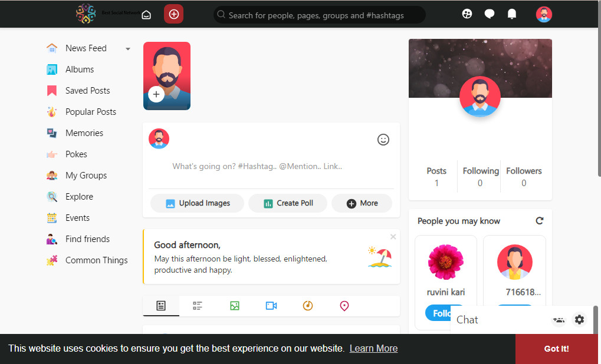601x364 pixels.
Task: Open Common Things in sidebar
Action: click(97, 260)
